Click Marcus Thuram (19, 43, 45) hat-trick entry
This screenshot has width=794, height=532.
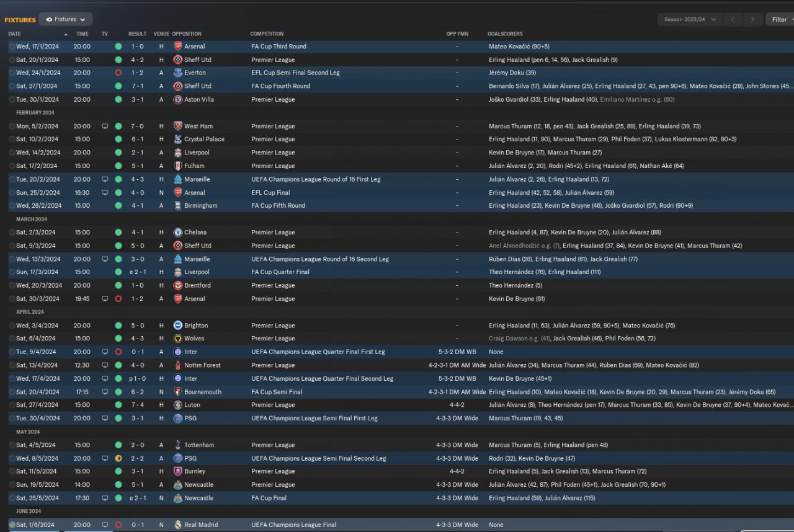[525, 419]
